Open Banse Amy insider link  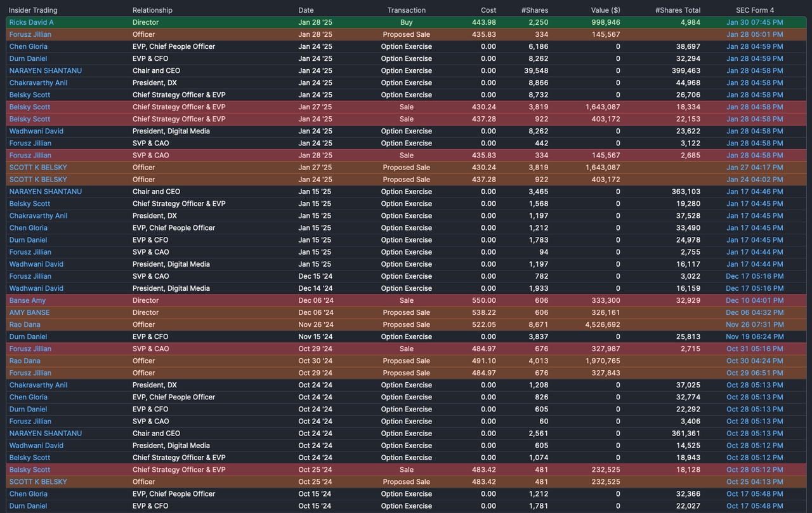pyautogui.click(x=27, y=300)
